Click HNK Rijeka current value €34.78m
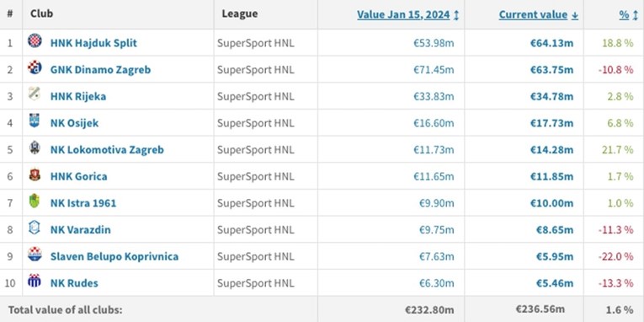This screenshot has width=644, height=322. point(551,96)
